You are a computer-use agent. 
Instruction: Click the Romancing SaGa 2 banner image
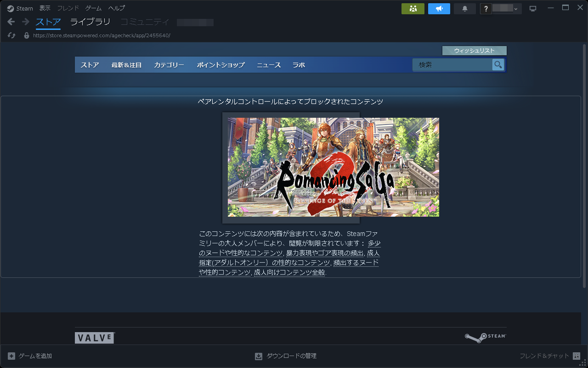click(332, 167)
